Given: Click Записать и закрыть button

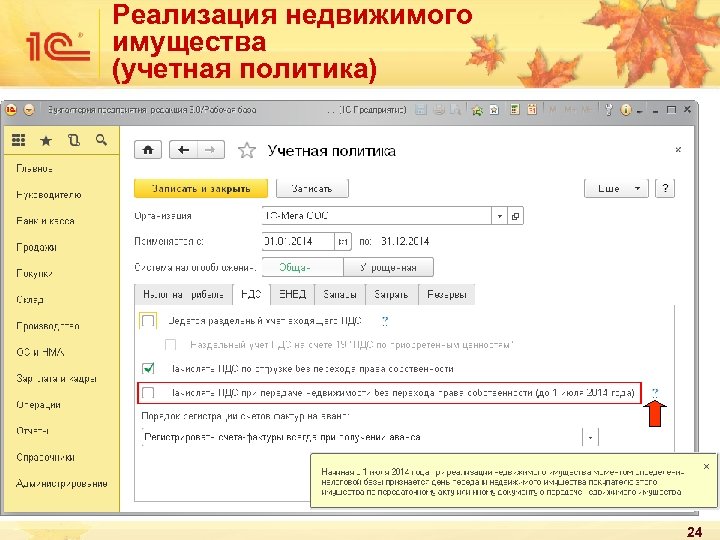Looking at the screenshot, I should point(201,188).
